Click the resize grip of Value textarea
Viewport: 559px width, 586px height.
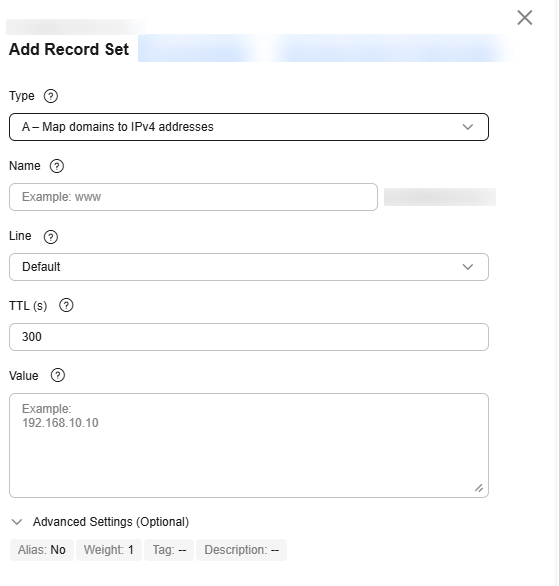(x=479, y=488)
